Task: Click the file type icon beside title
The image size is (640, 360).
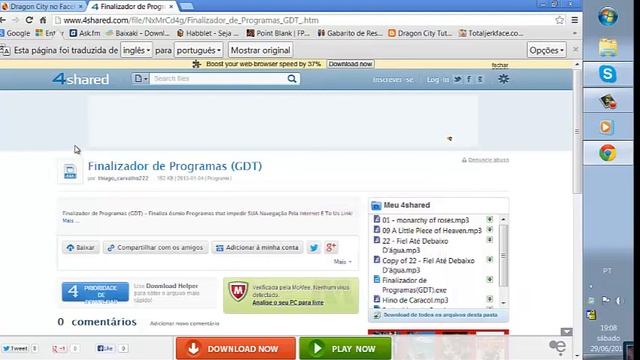Action: (x=70, y=171)
